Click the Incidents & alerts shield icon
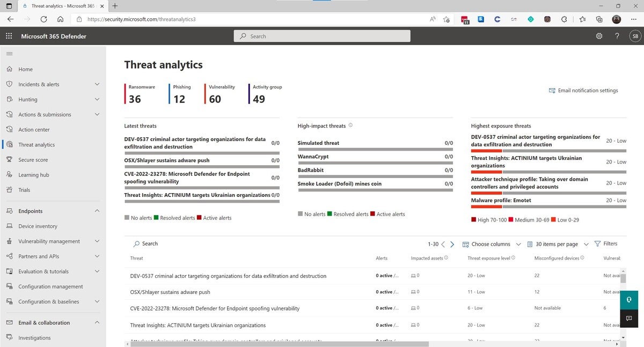Screen dimensions: 644x347 click(x=9, y=84)
